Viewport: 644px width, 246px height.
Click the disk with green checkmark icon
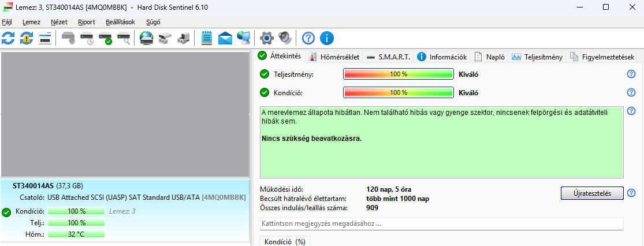coord(106,38)
